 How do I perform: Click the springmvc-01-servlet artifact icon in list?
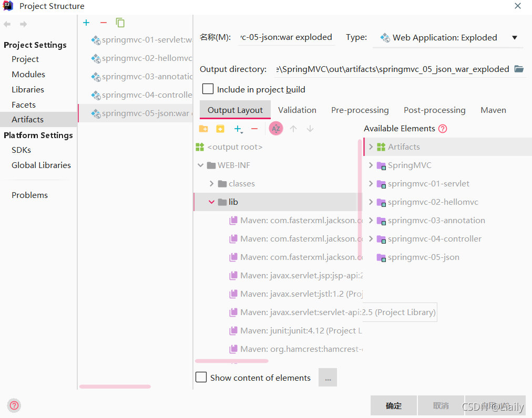click(96, 40)
